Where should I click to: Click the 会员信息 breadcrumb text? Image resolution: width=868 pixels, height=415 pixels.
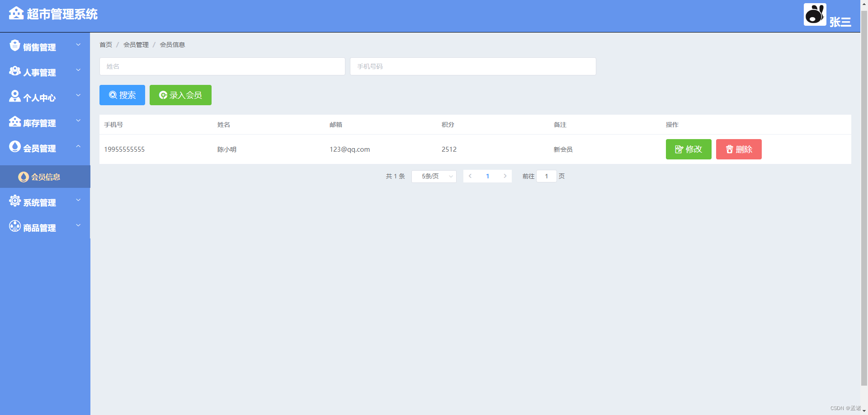[172, 45]
